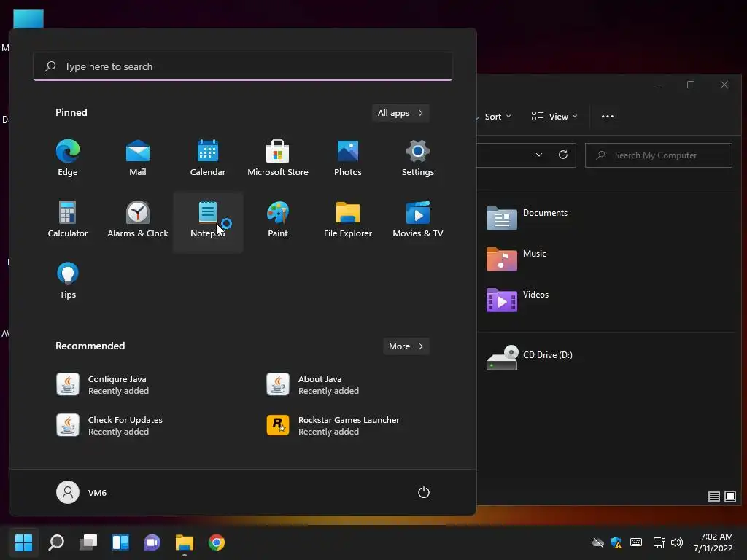The width and height of the screenshot is (747, 560).
Task: Open network status in system tray
Action: tap(659, 542)
